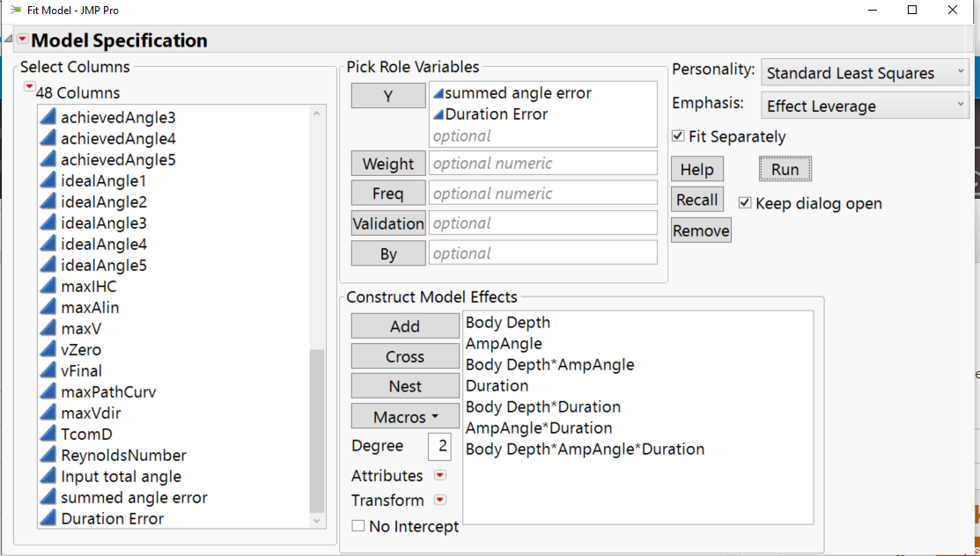Click the continuous icon beside maxPathCurv
This screenshot has width=980, height=556.
[x=48, y=391]
